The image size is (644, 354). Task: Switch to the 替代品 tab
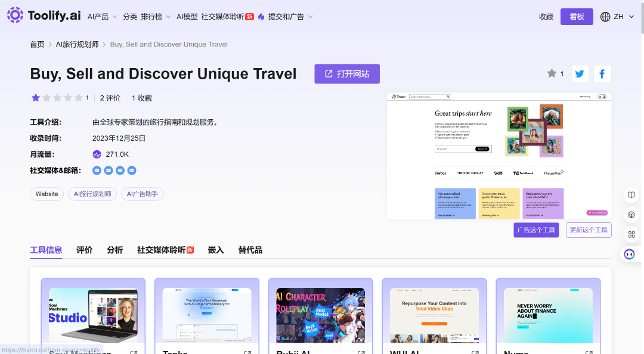pos(250,250)
